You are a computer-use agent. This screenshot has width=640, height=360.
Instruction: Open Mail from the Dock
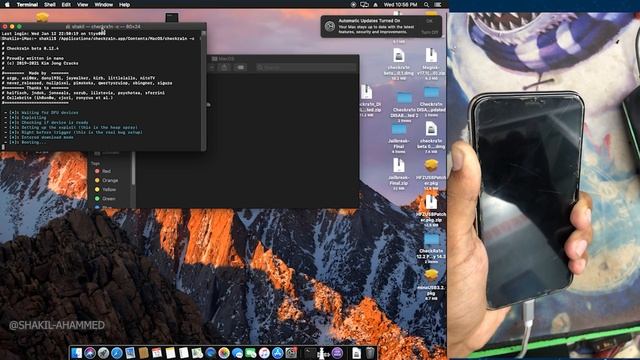point(130,353)
